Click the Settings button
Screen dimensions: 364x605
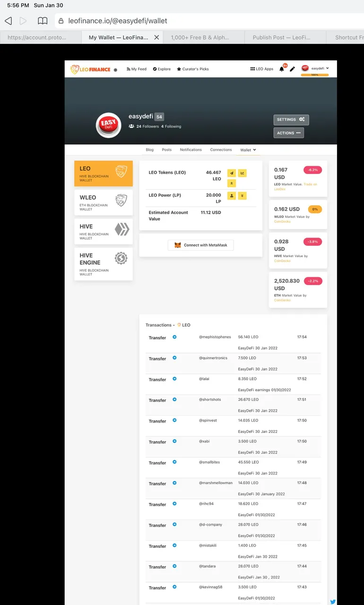click(x=291, y=120)
